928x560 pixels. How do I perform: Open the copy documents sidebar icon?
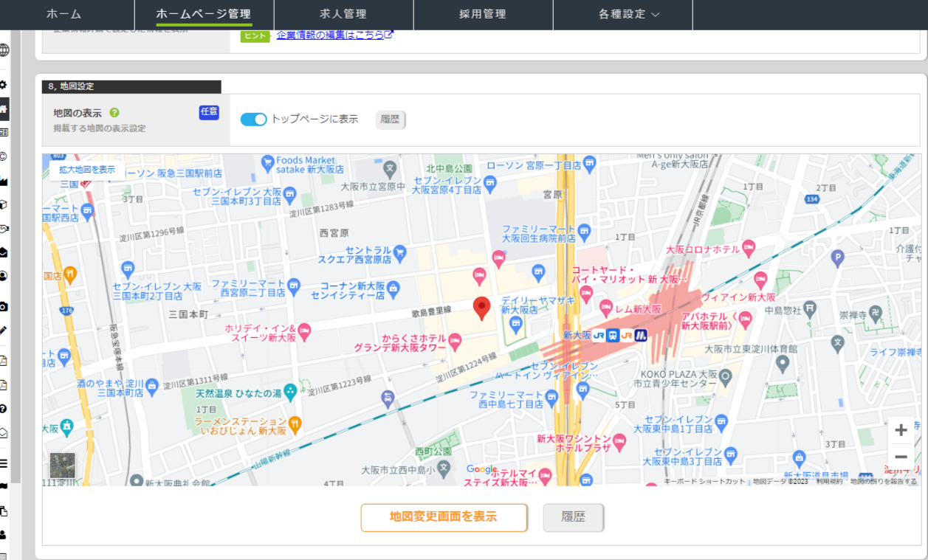coord(4,511)
